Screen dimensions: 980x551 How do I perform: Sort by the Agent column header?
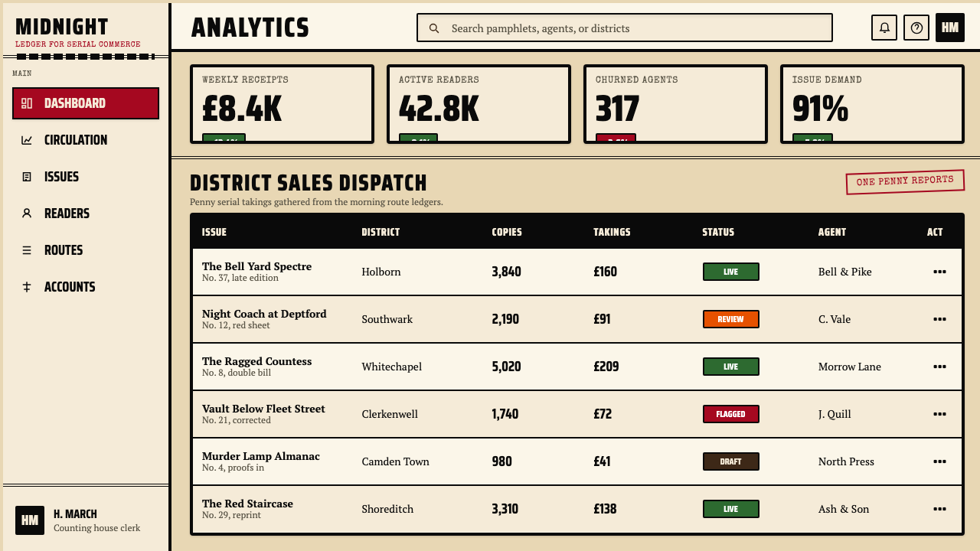[832, 232]
